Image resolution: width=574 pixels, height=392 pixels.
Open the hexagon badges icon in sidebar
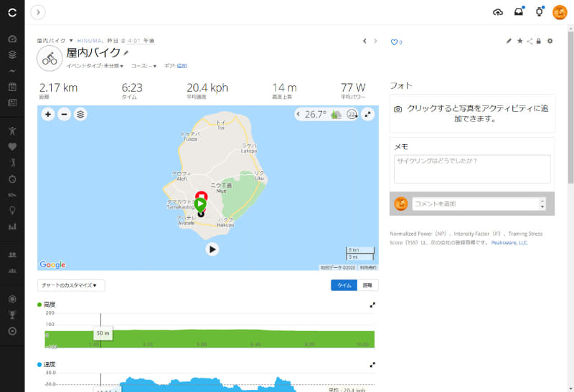(12, 299)
